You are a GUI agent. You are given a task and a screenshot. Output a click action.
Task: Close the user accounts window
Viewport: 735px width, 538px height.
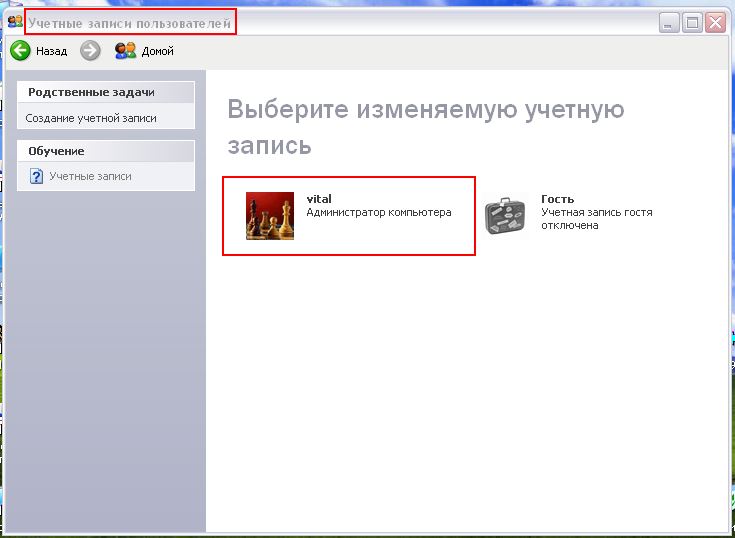click(715, 22)
